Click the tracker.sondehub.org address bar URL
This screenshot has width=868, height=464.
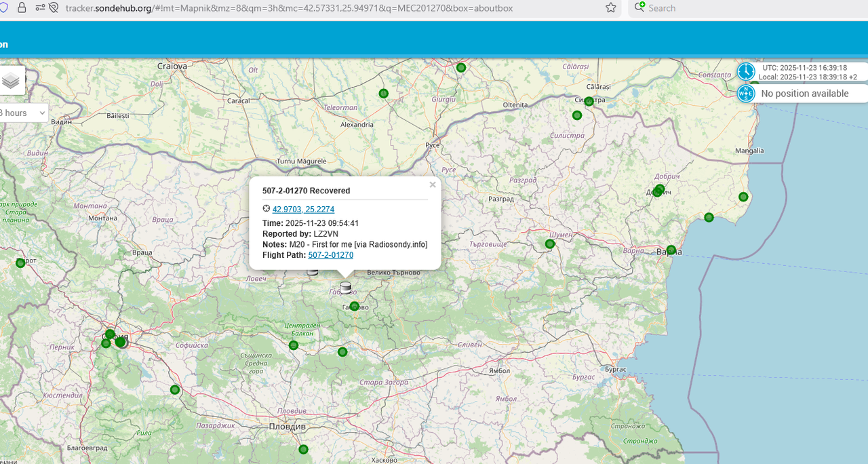[289, 8]
